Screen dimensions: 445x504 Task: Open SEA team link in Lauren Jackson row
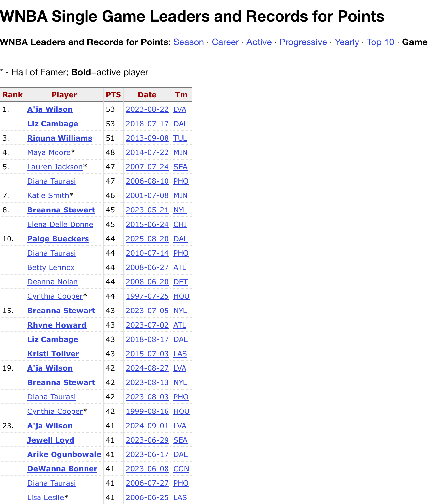(181, 167)
